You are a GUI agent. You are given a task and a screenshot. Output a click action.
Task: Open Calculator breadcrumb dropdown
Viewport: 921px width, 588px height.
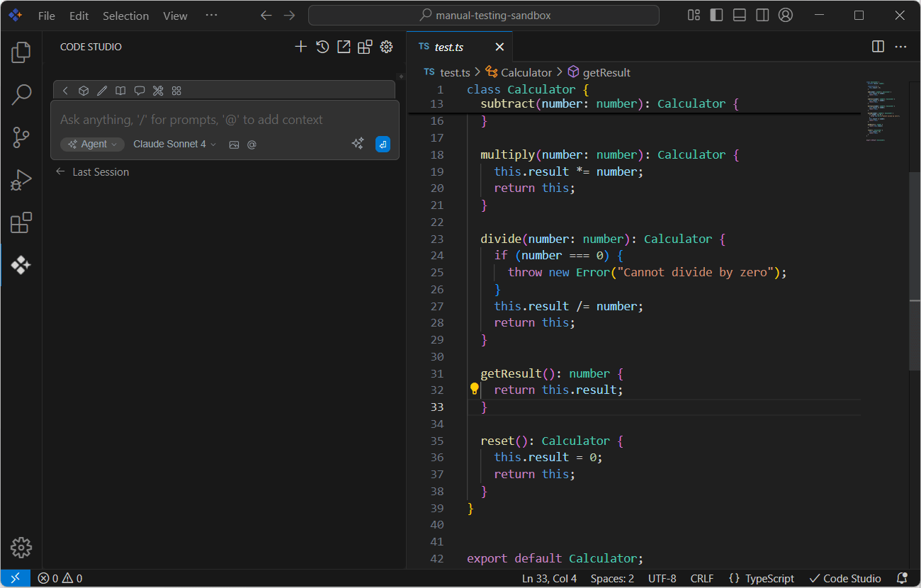pos(519,72)
